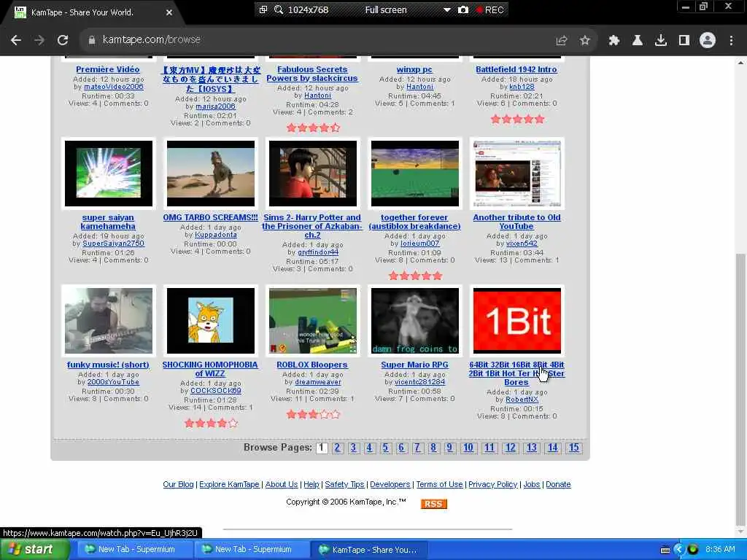Open the funky music guitar thumbnail
Screen dimensions: 747x560
pyautogui.click(x=109, y=321)
